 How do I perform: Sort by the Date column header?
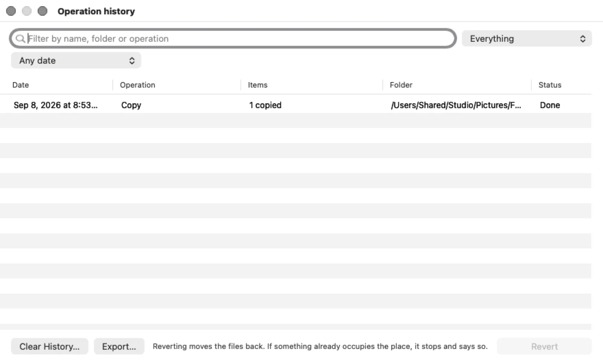coord(21,85)
